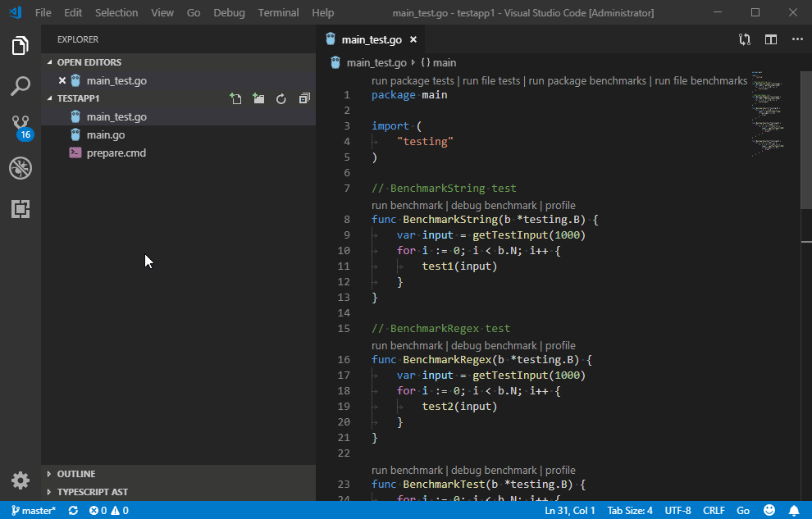Open the Search view in the activity bar

(20, 86)
